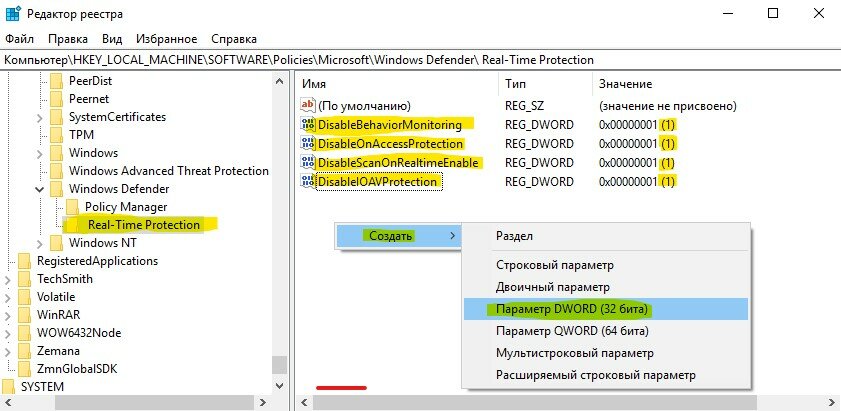
Task: Click the DWORD icon beside DisableScanOnRealtimeEnable
Action: pos(308,162)
